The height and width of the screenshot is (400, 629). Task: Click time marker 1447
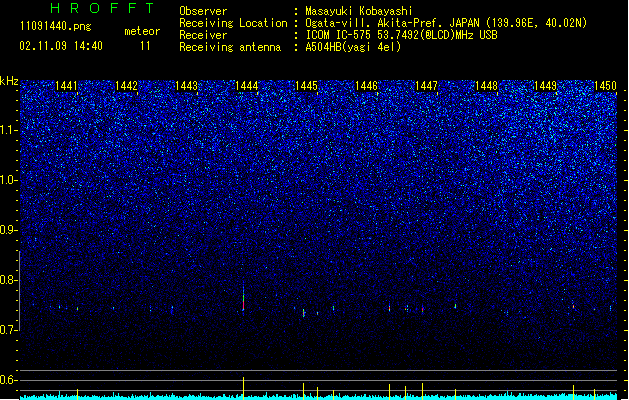tap(426, 86)
